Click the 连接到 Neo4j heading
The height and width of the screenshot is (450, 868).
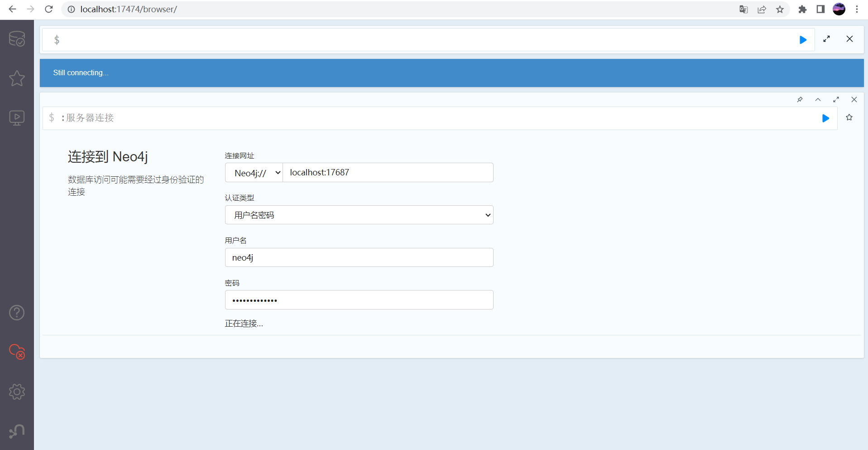click(x=108, y=157)
